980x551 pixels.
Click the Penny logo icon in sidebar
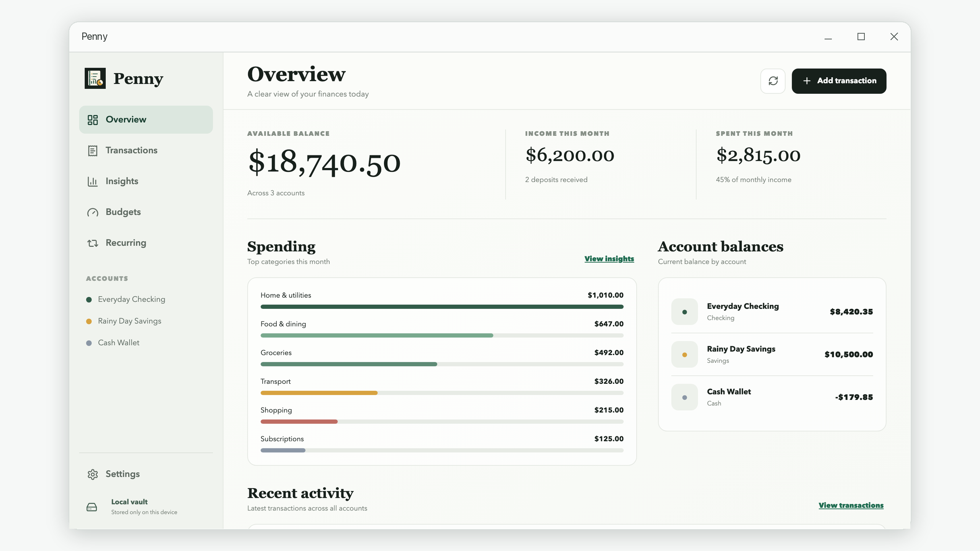[95, 78]
